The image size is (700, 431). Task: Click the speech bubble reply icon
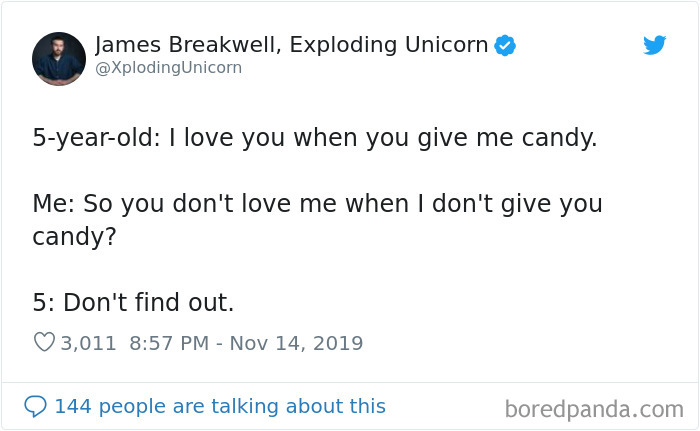tap(35, 406)
